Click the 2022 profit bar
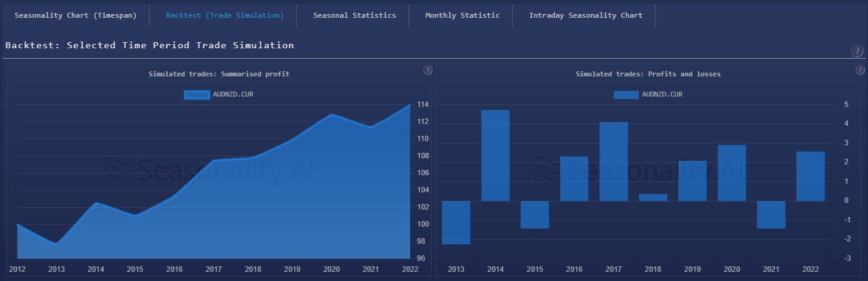 click(x=810, y=176)
